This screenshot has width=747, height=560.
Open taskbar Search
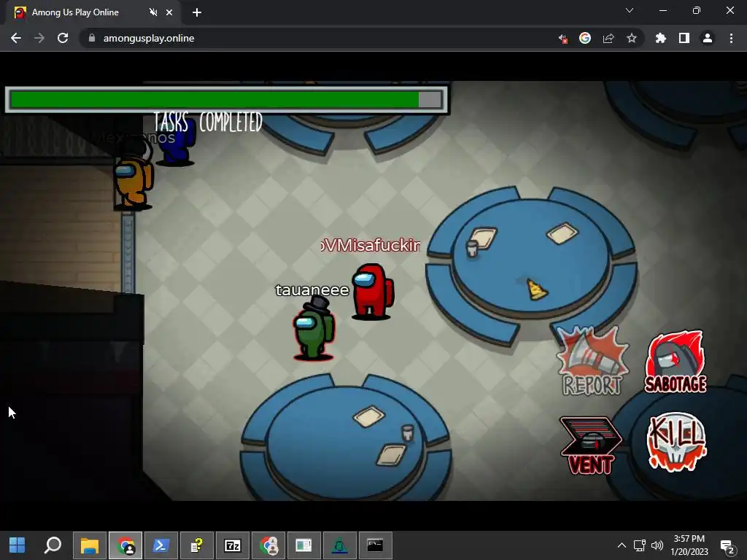coord(53,545)
